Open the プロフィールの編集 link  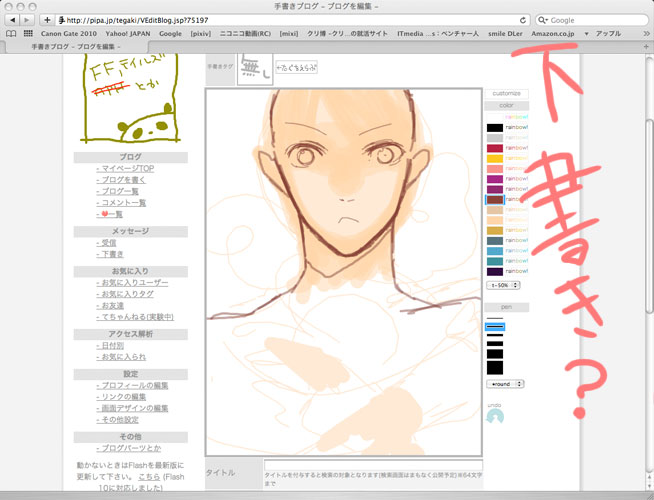(x=132, y=385)
